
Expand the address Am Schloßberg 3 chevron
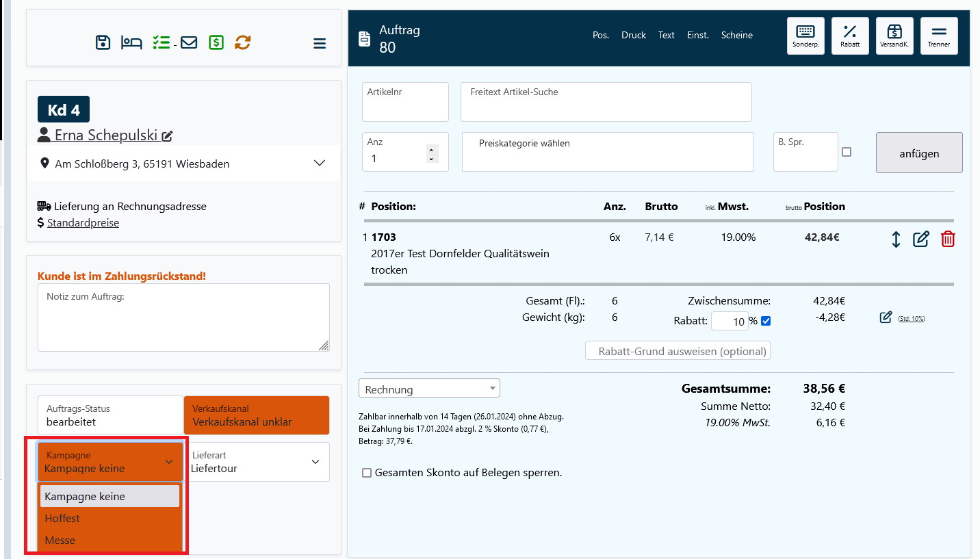319,163
